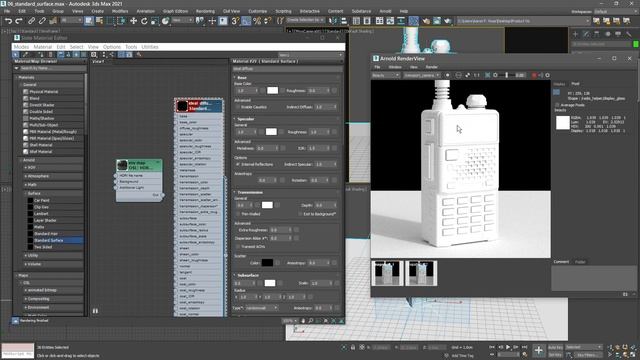Select the Link tool icon
Image resolution: width=640 pixels, height=360 pixels.
(31, 21)
